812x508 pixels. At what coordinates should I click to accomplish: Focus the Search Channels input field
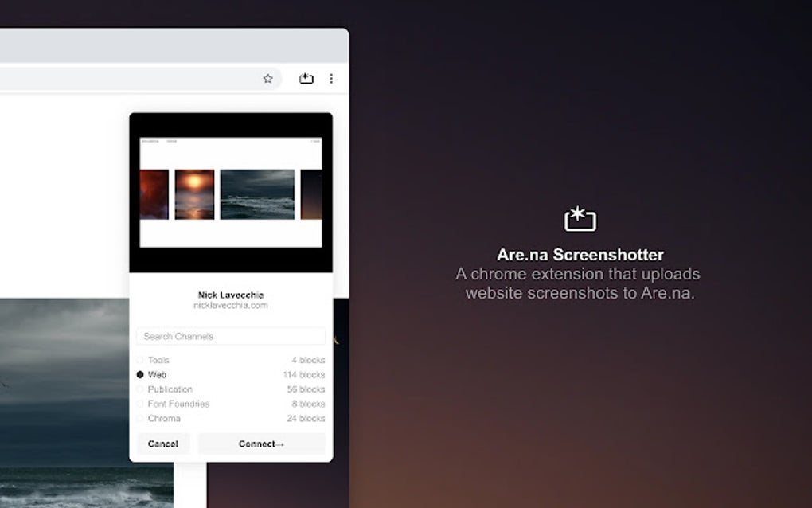[x=230, y=336]
